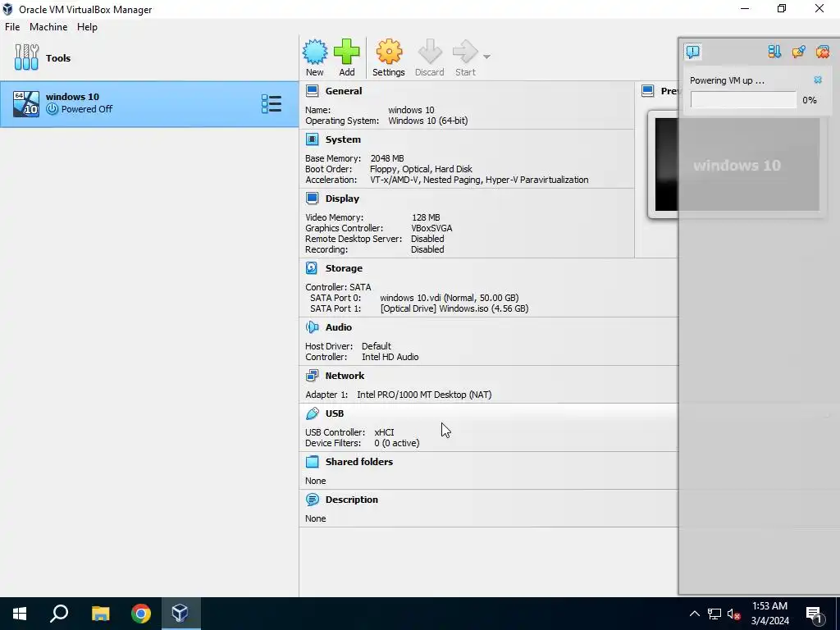Click the General section icon
The width and height of the screenshot is (840, 630).
(312, 91)
